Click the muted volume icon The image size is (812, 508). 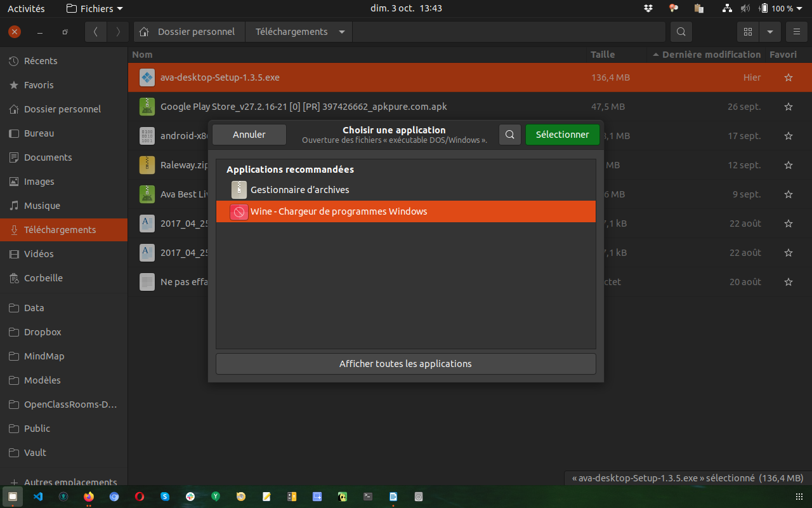point(745,8)
